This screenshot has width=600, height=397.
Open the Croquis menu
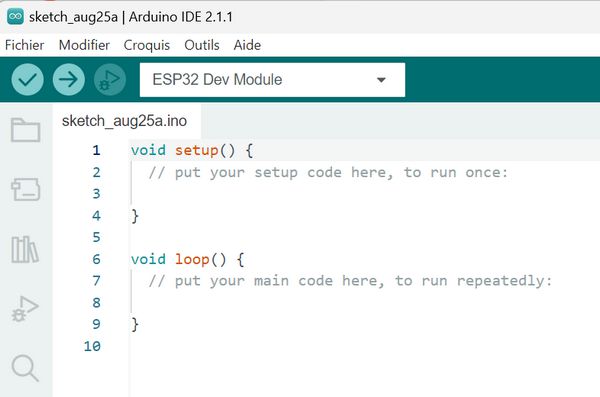[147, 45]
